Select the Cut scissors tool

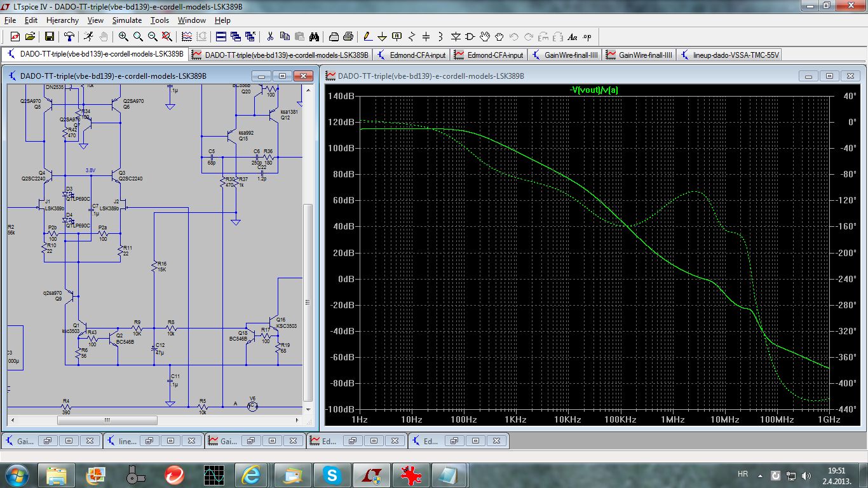(x=270, y=37)
